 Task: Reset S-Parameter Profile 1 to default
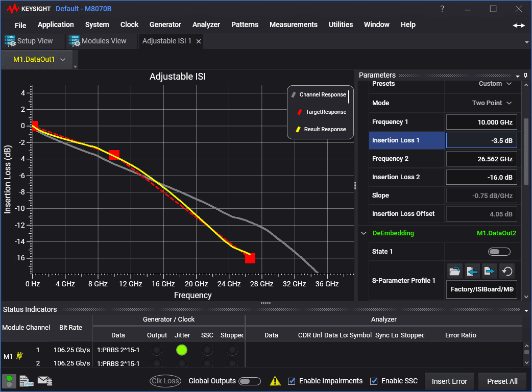tap(507, 271)
